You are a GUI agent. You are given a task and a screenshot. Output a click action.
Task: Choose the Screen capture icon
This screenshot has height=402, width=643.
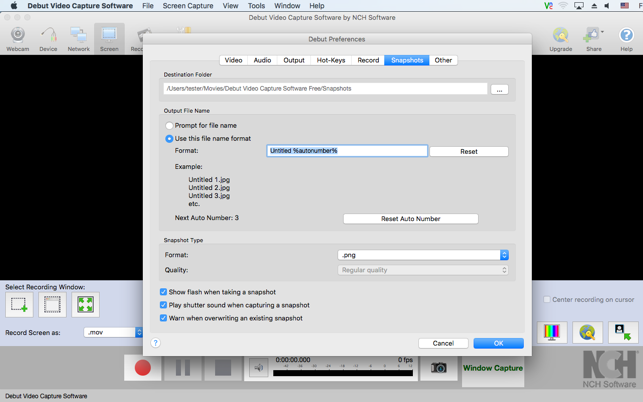109,37
